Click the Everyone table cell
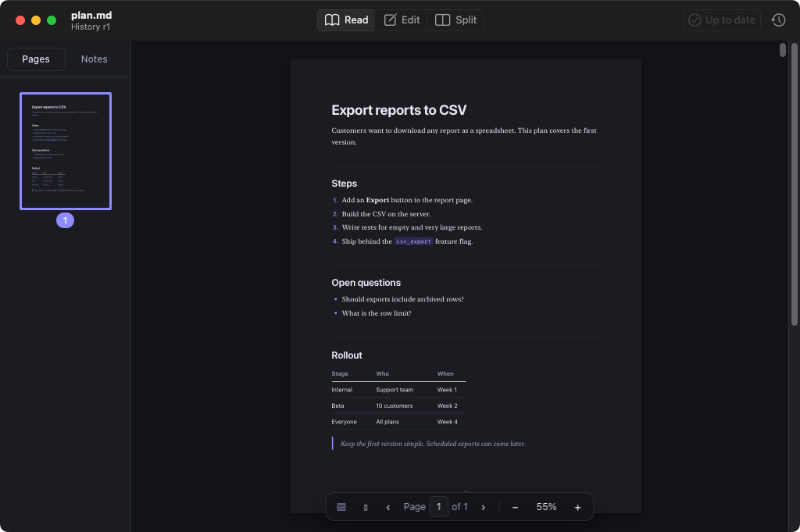800x532 pixels. click(x=345, y=422)
